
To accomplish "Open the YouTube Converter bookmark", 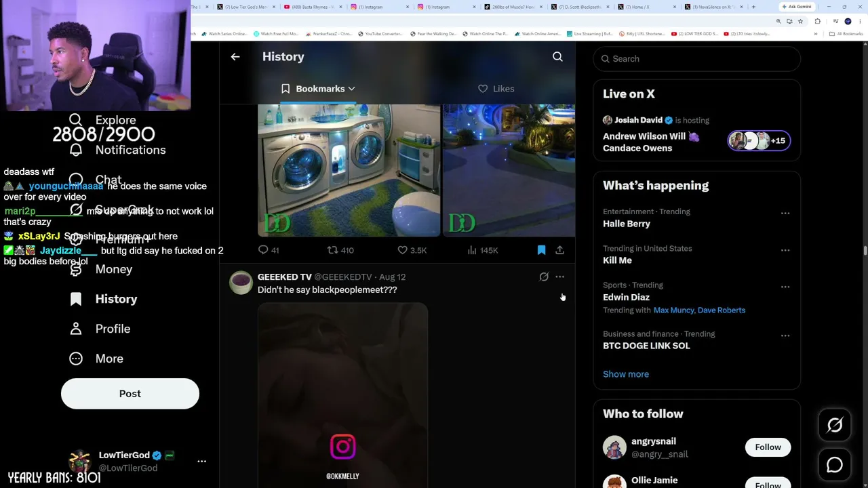I will (x=380, y=34).
